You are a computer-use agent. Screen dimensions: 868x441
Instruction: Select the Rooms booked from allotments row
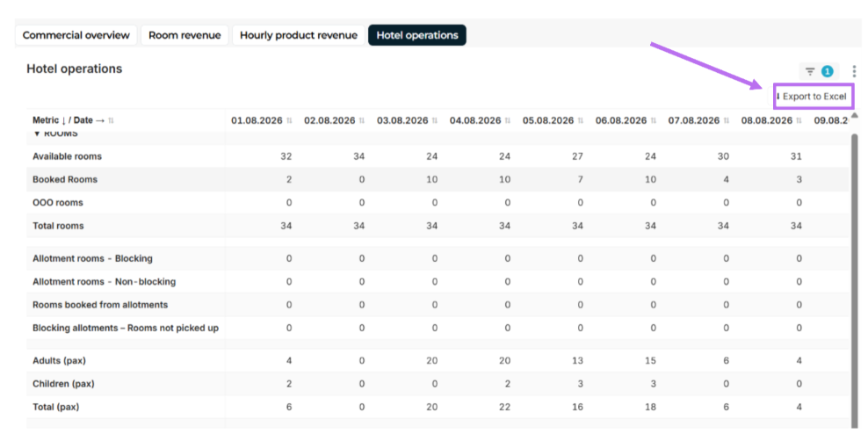[x=100, y=305]
